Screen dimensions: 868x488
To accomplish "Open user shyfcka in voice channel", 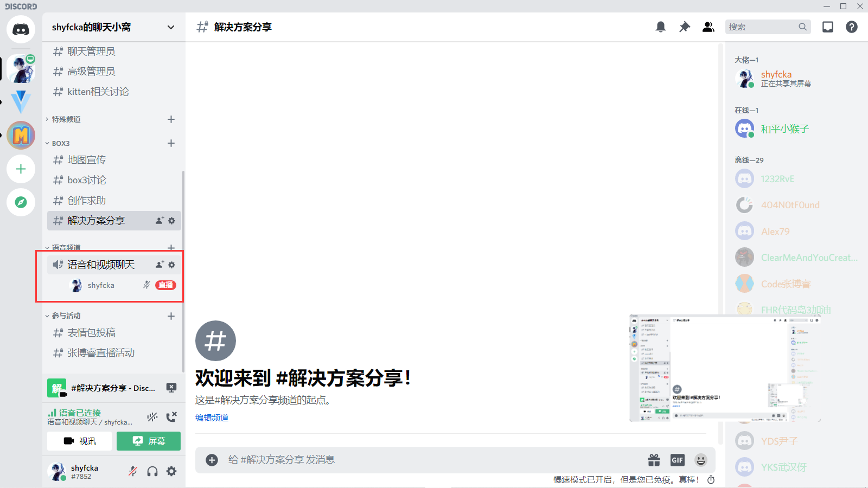I will [x=101, y=285].
